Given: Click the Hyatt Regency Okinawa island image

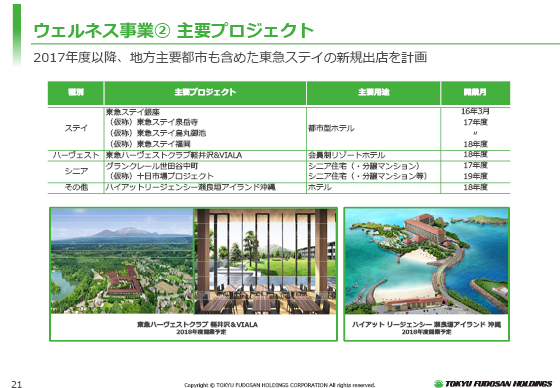Looking at the screenshot, I should pos(426,261).
